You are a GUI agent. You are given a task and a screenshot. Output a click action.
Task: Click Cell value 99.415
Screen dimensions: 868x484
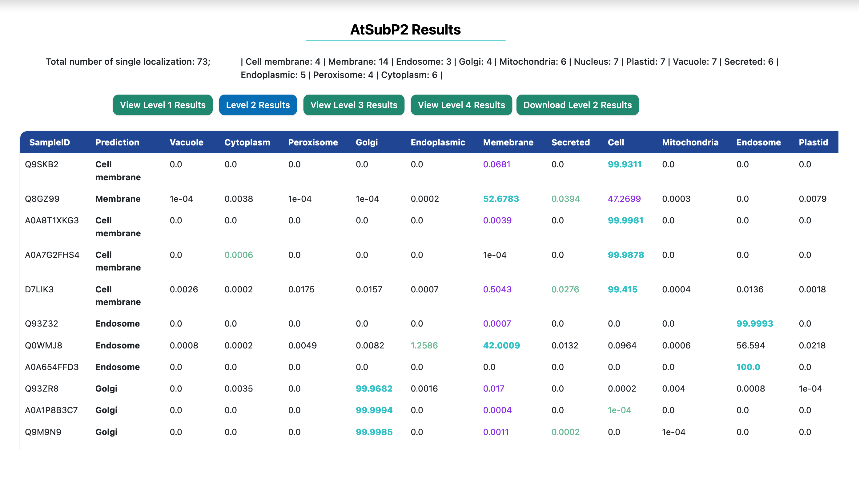coord(622,289)
